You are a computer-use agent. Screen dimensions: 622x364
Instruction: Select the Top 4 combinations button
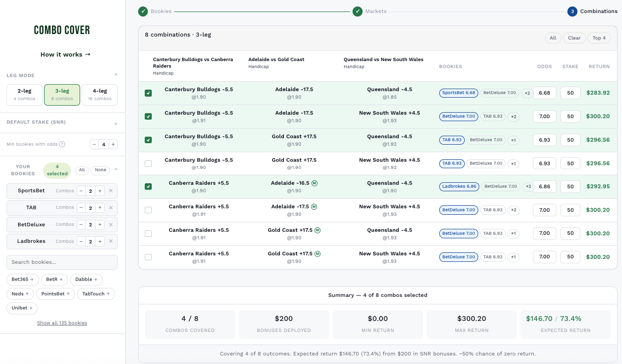tap(599, 38)
